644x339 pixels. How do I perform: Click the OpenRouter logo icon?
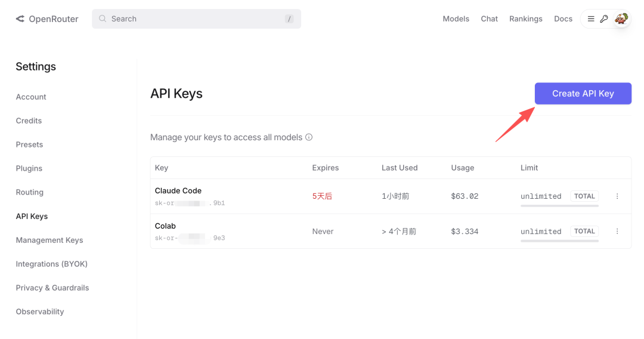coord(20,19)
